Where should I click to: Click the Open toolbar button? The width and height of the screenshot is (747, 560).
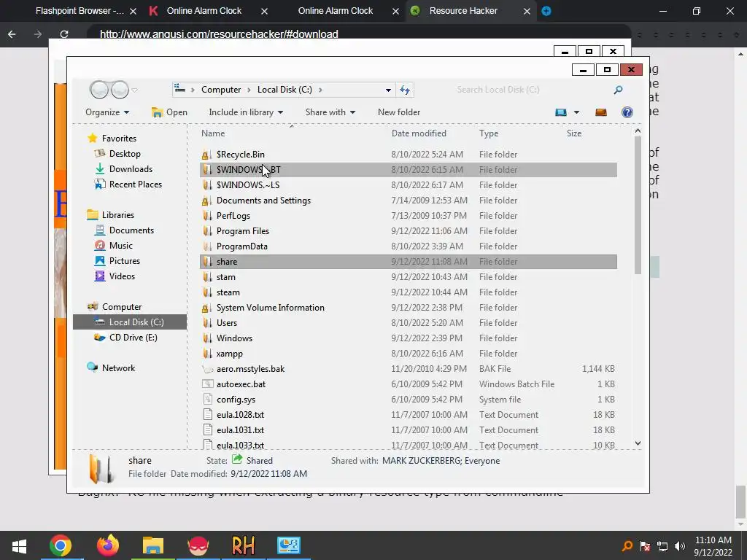click(169, 112)
